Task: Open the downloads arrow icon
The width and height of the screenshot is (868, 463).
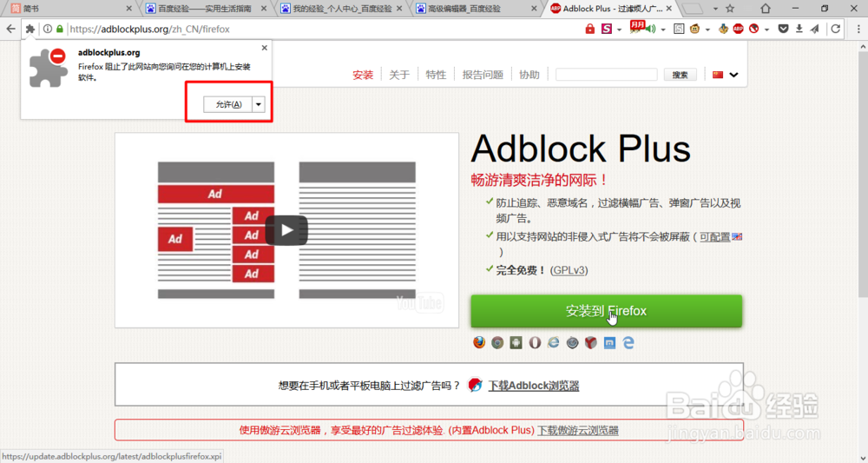Action: pyautogui.click(x=799, y=29)
